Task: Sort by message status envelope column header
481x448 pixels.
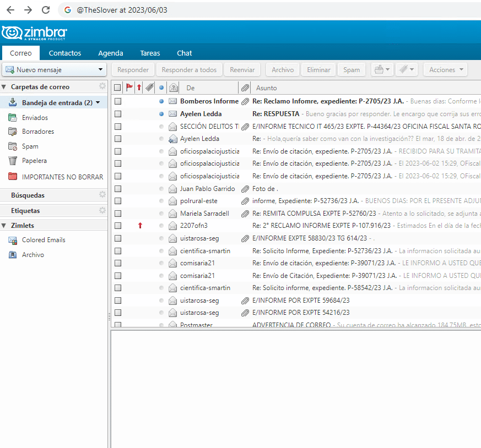Action: tap(174, 88)
